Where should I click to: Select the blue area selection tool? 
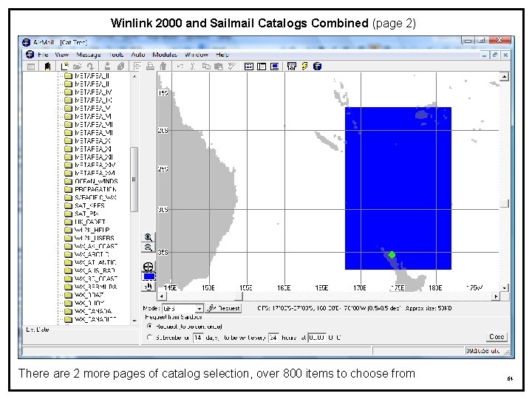149,277
